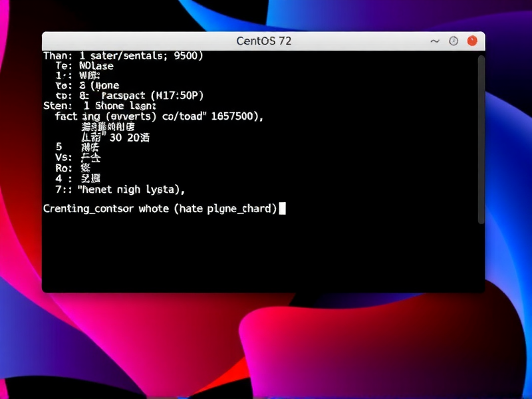The width and height of the screenshot is (532, 399).
Task: Click the "Vs:" line label
Action: [64, 158]
